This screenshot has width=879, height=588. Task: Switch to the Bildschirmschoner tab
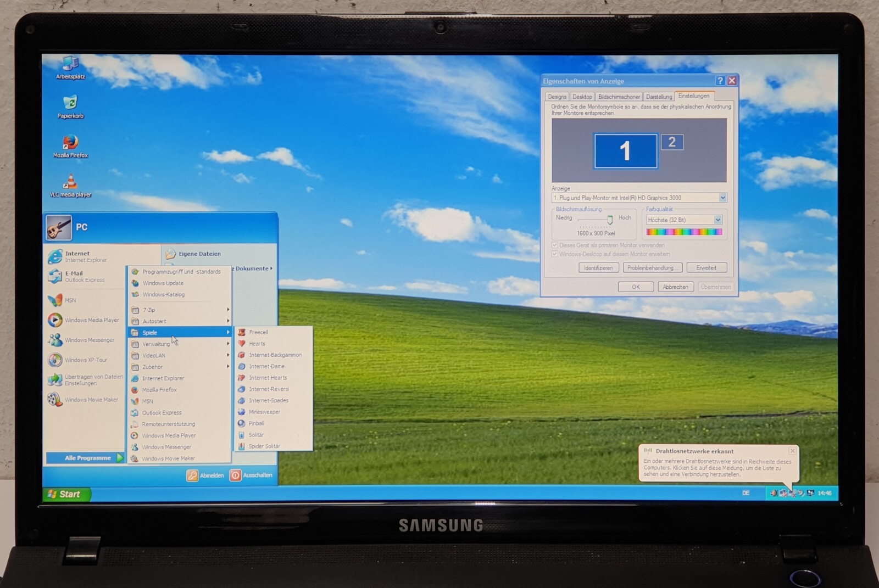tap(619, 97)
